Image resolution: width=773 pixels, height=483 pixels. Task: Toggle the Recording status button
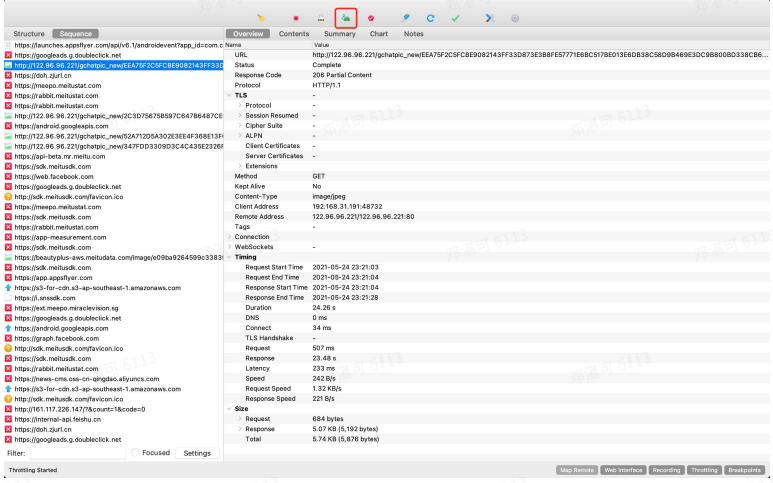[x=666, y=470]
